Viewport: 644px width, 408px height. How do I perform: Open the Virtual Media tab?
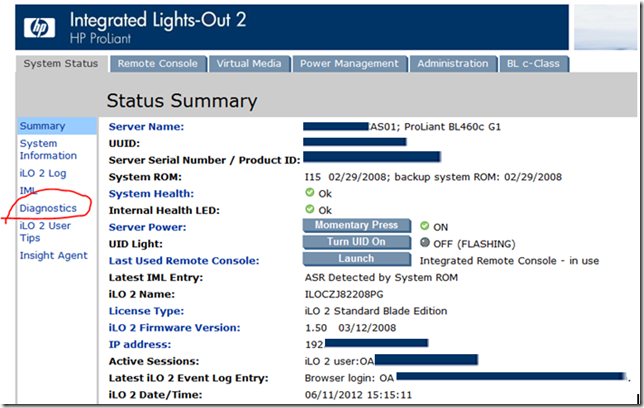[x=249, y=64]
